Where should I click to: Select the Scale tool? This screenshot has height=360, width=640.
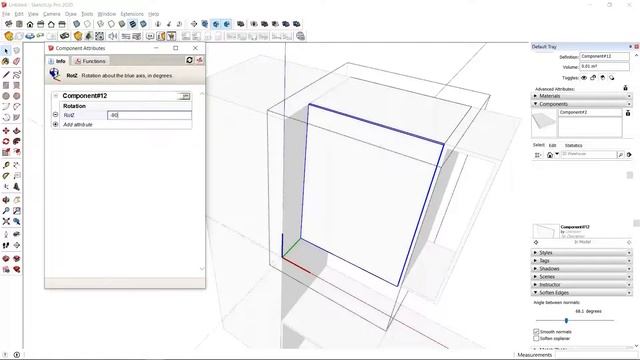(x=6, y=152)
